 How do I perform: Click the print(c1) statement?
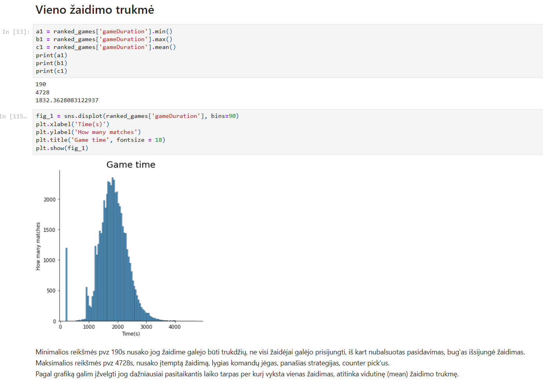pos(51,71)
